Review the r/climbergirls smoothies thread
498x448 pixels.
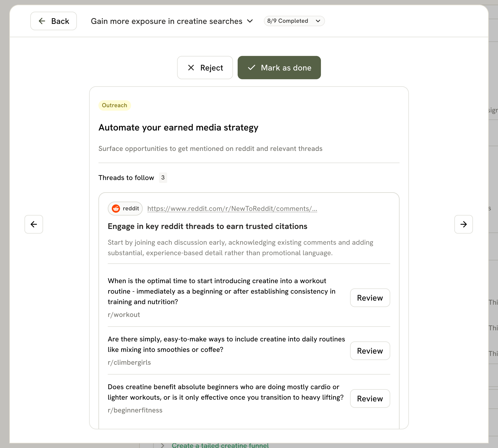pos(370,351)
